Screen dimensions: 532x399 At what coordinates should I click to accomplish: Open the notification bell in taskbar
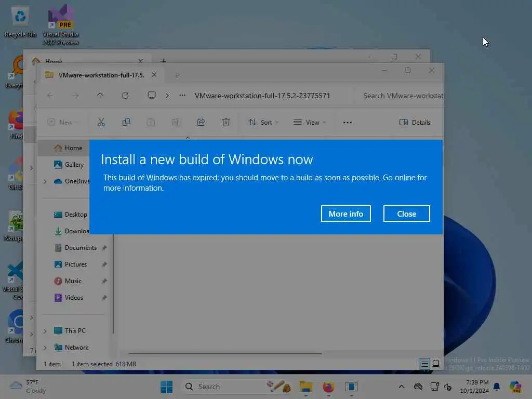coord(497,387)
